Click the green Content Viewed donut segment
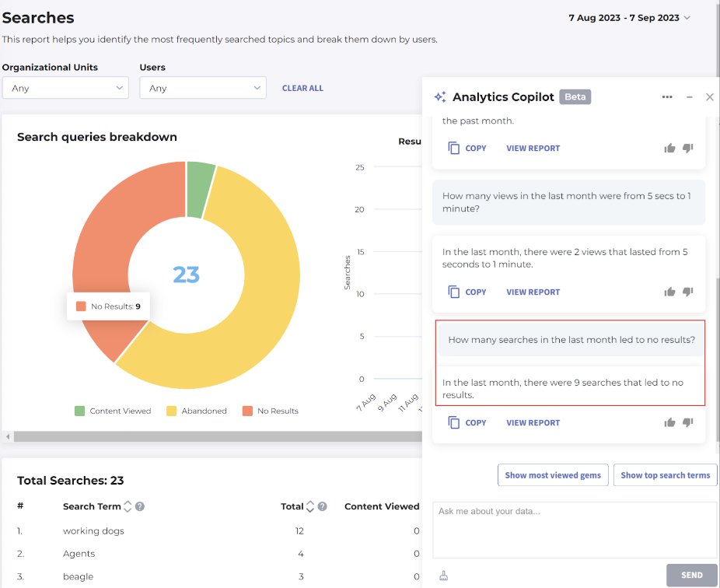Screen dimensions: 720x588 (198, 189)
